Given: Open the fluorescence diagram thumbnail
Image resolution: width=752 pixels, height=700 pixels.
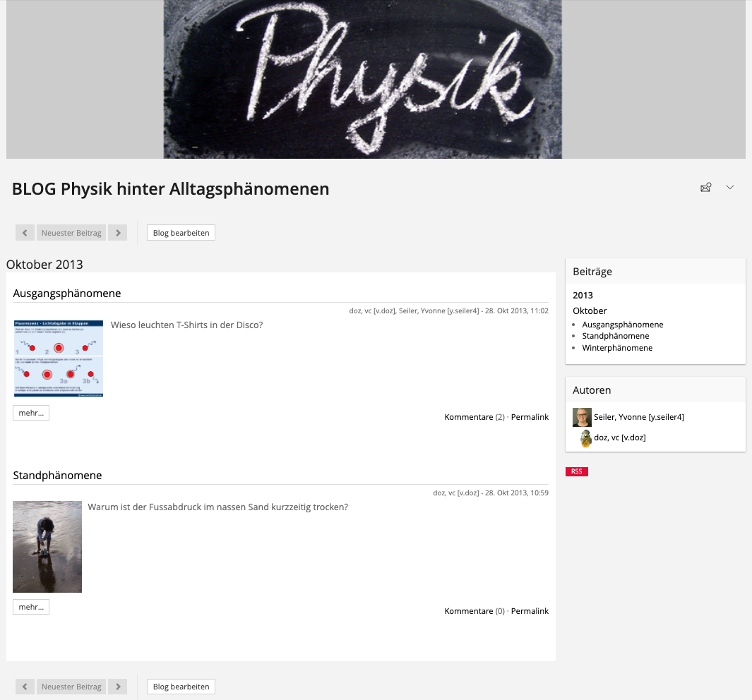Looking at the screenshot, I should click(59, 358).
